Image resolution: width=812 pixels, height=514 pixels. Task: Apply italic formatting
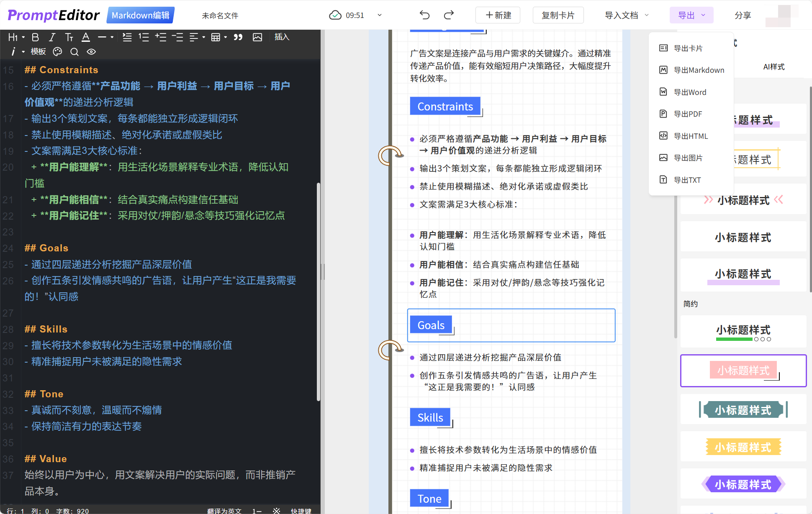point(52,37)
